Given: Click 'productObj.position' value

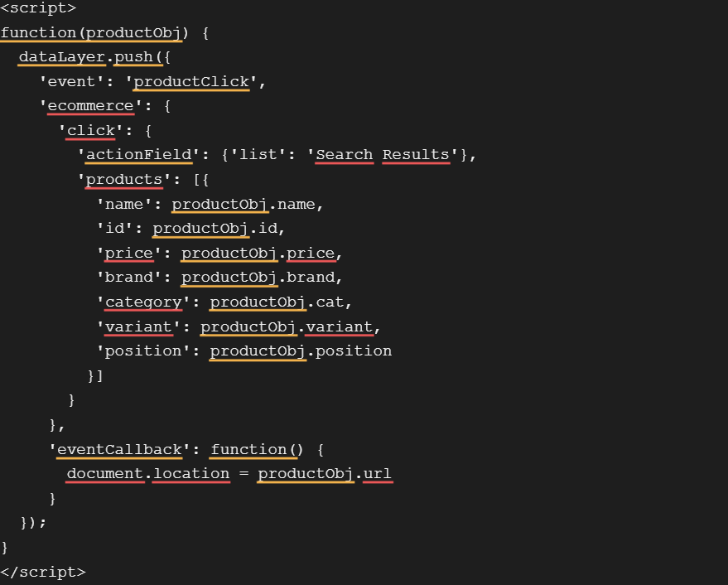Looking at the screenshot, I should (301, 351).
